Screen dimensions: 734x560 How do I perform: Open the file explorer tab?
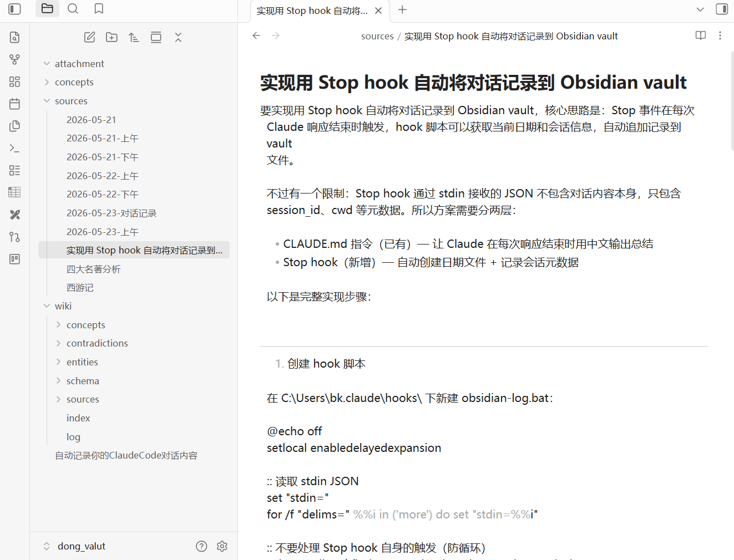(47, 9)
